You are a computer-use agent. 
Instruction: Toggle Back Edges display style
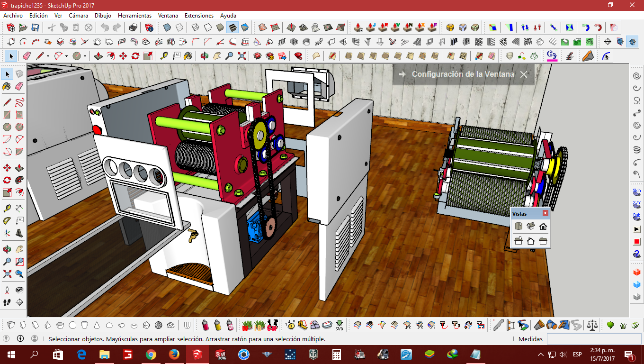tap(179, 27)
